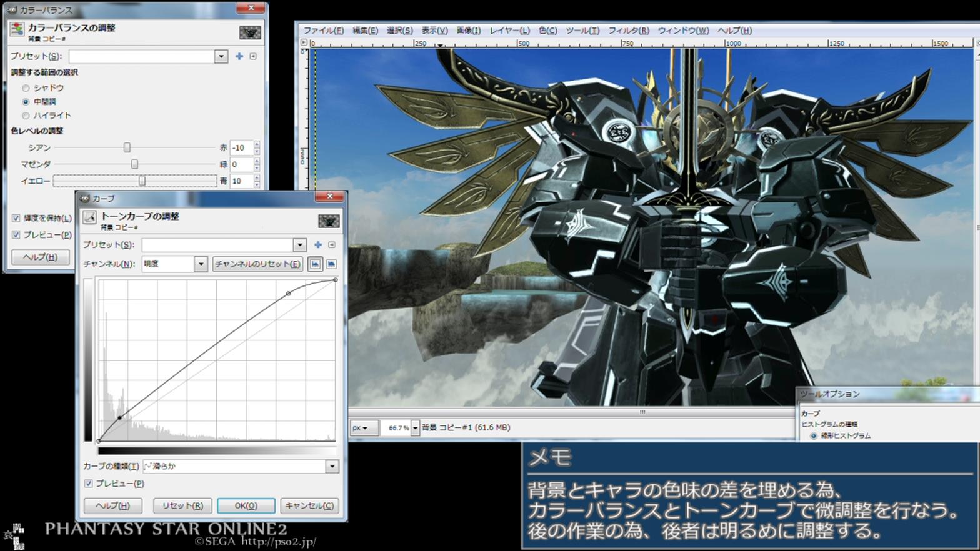The width and height of the screenshot is (980, 551).
Task: Click Help button in Curves dialog
Action: [113, 505]
